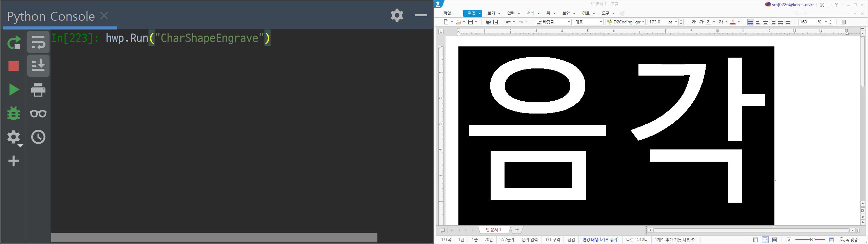Viewport: 868px width, 244px height.
Task: Toggle scroll to end in Python Console
Action: point(38,66)
